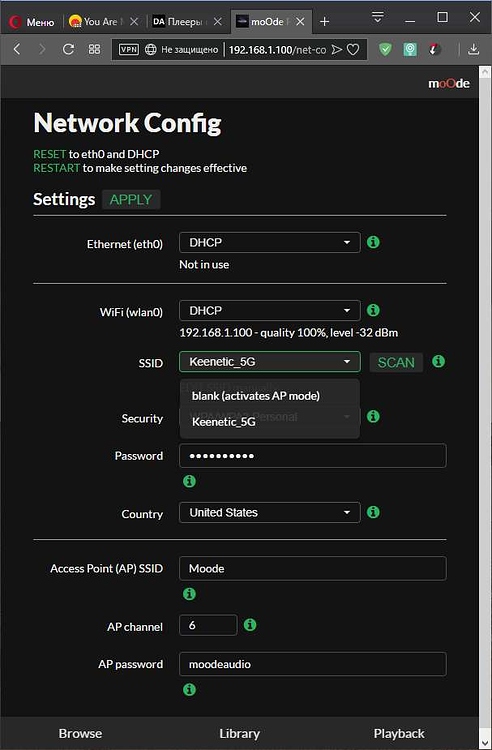Show info below AP password field
This screenshot has height=750, width=492.
click(189, 689)
